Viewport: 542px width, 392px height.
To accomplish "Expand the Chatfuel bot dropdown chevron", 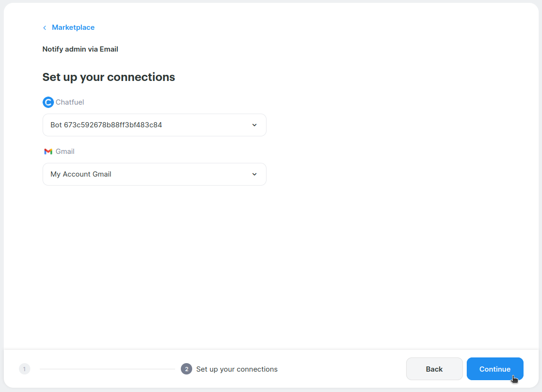I will (x=254, y=125).
